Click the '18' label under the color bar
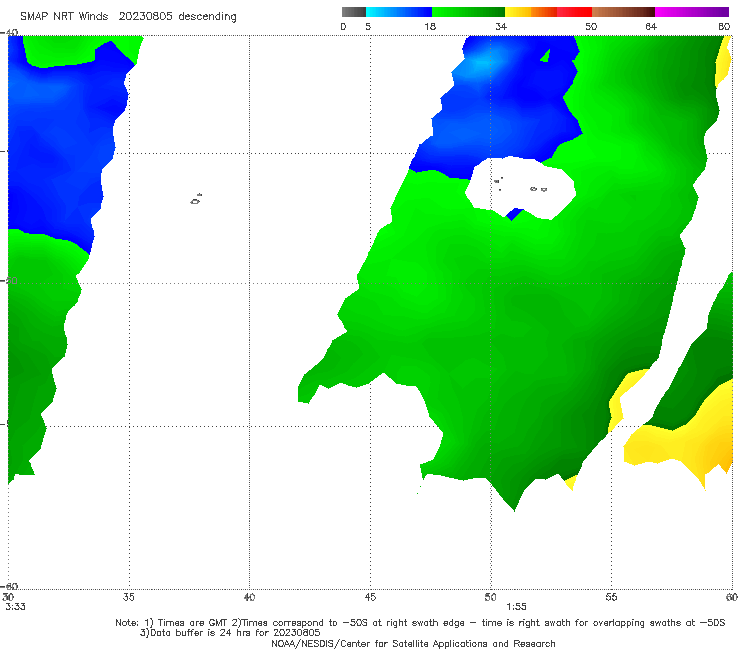This screenshot has height=650, width=740. coord(430,26)
